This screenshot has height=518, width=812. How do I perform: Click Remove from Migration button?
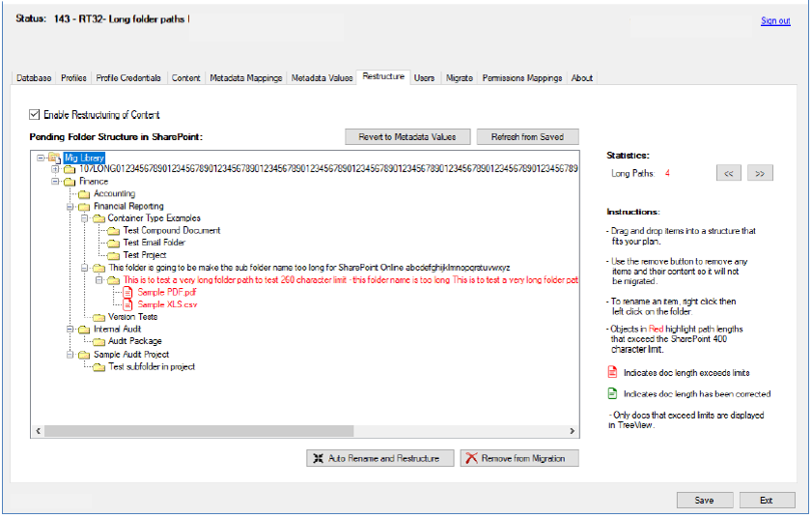pos(519,458)
